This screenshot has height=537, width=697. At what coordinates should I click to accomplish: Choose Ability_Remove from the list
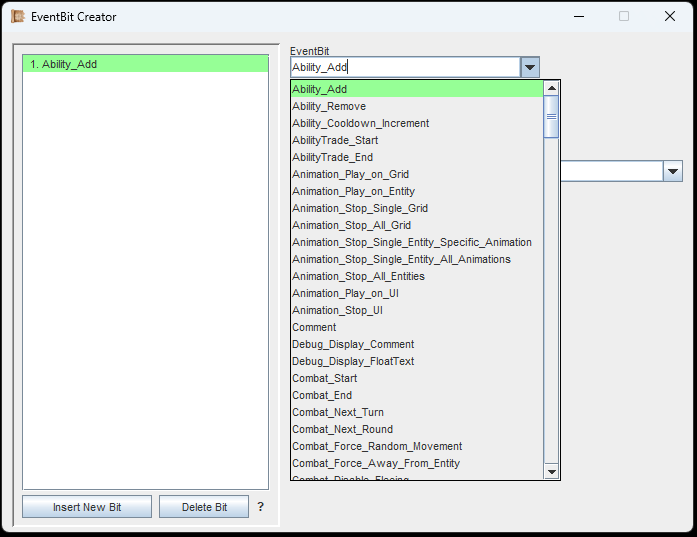pyautogui.click(x=329, y=106)
